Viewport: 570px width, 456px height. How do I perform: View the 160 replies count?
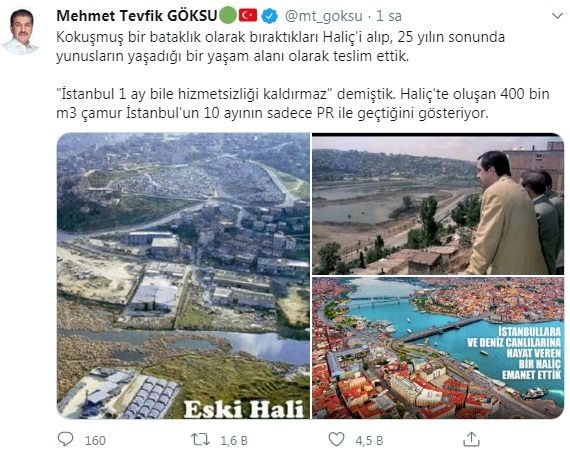point(95,440)
